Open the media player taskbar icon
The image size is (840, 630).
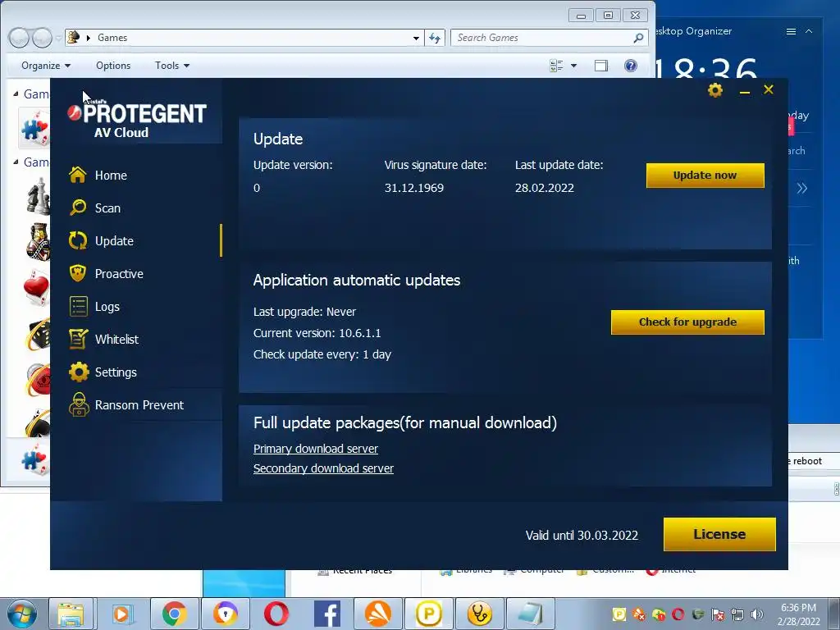(123, 614)
